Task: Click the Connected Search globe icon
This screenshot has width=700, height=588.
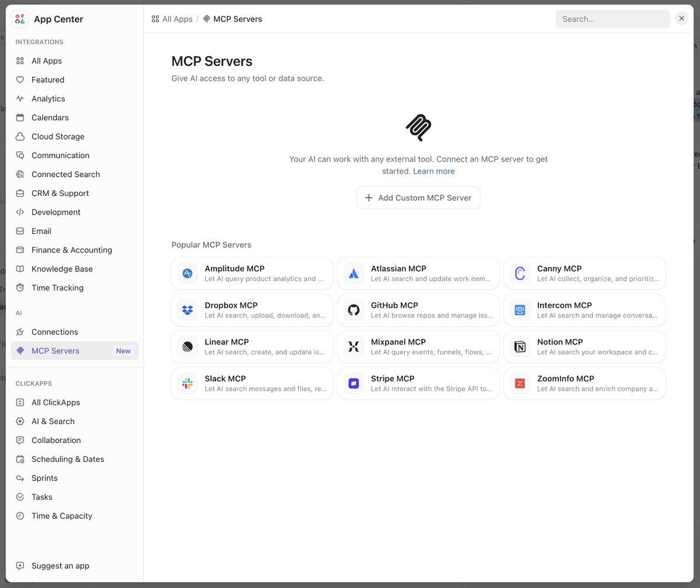Action: pos(20,174)
